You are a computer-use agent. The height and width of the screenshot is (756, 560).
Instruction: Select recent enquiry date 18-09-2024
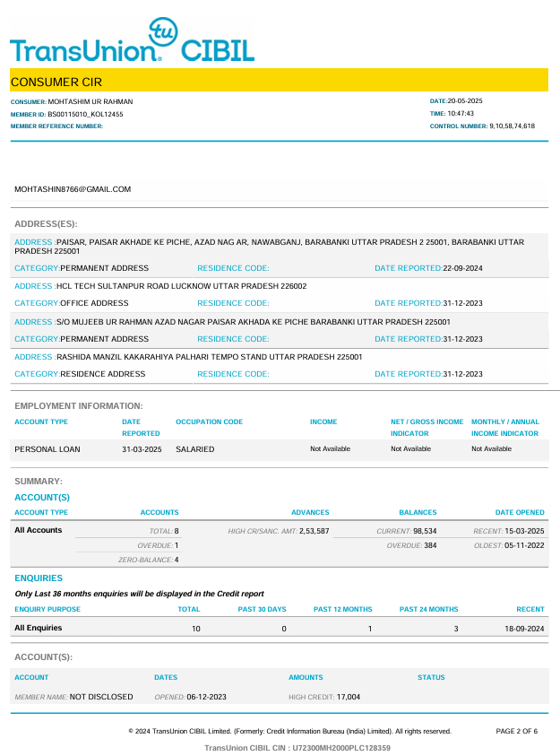click(x=524, y=629)
